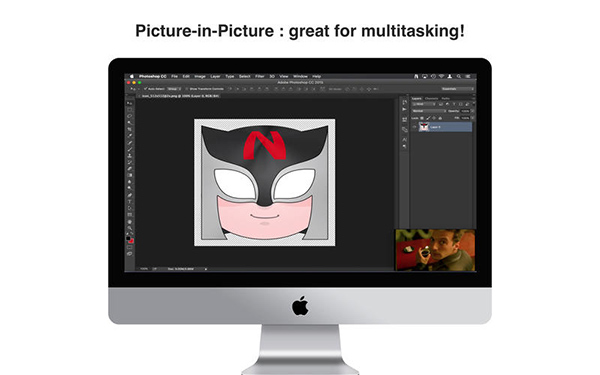Open the Auto-Select Group dropdown
This screenshot has width=600, height=375.
tap(174, 89)
